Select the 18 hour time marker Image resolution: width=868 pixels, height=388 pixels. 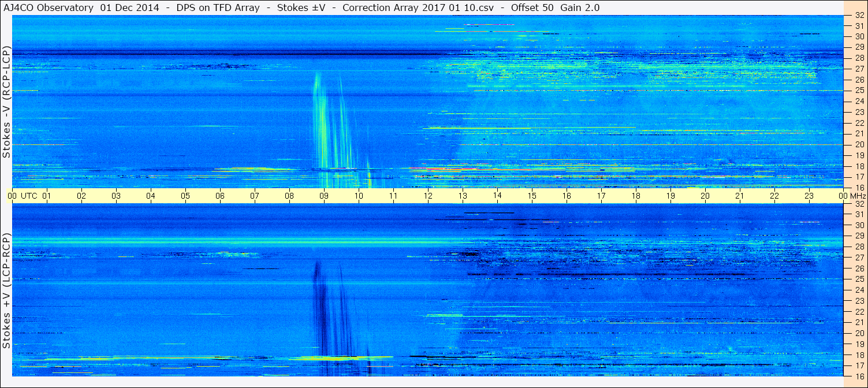[x=636, y=196]
